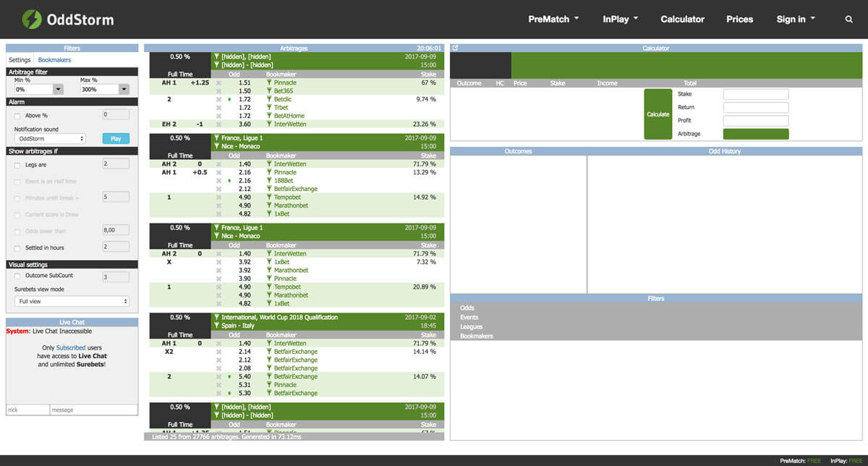Click the search magnifier icon in navbar
Image resolution: width=868 pixels, height=466 pixels.
849,20
